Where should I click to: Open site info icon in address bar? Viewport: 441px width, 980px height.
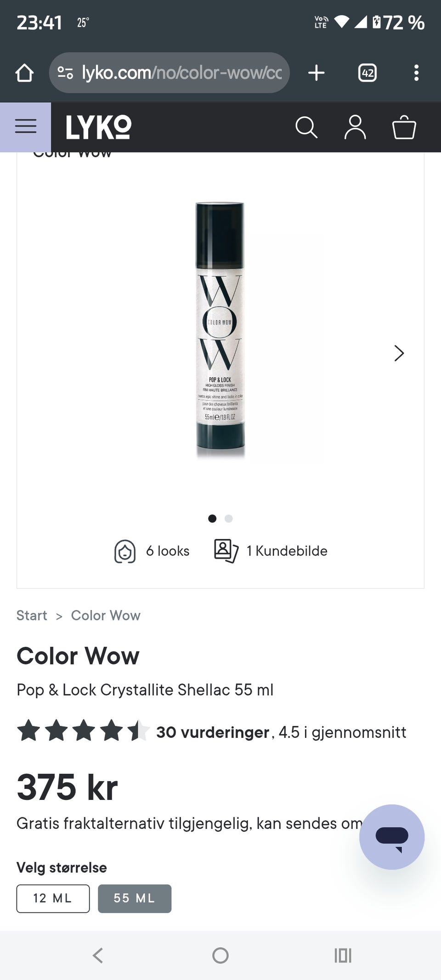(x=65, y=73)
